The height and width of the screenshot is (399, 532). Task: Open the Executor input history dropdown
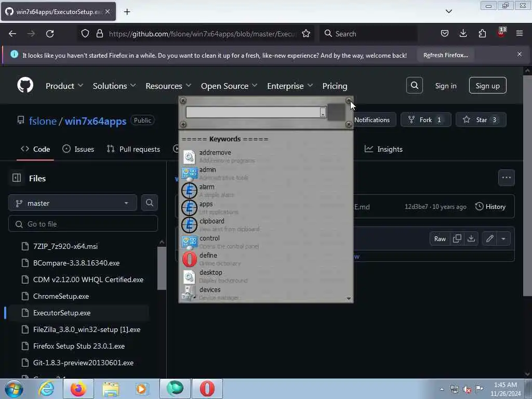pyautogui.click(x=323, y=112)
